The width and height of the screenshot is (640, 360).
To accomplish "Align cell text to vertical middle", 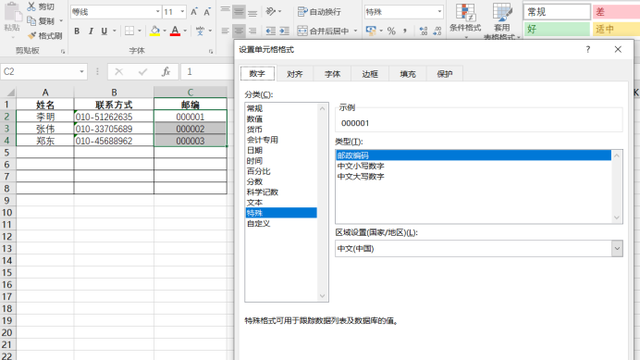I will pos(239,11).
